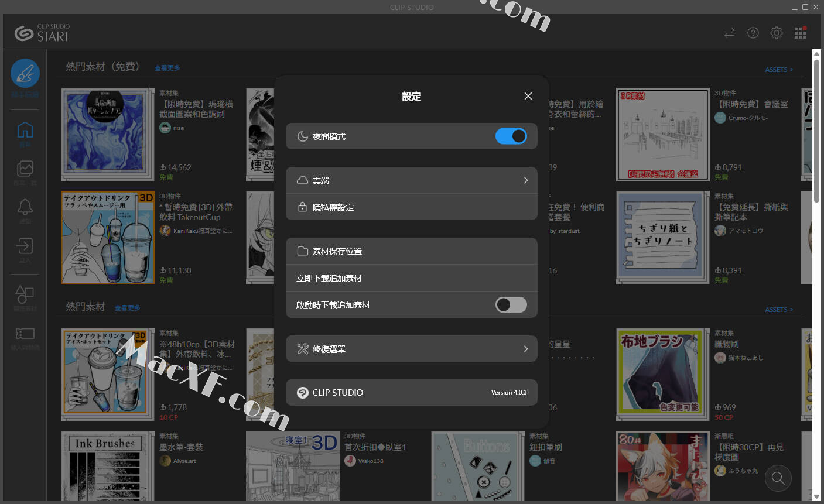Click the CLIP STUDIO version row
The image size is (824, 504).
[x=412, y=393]
